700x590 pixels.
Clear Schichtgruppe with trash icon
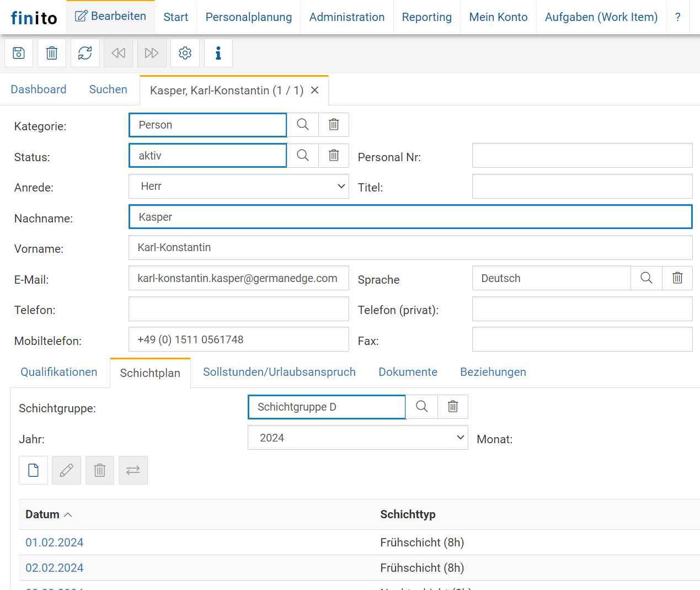pos(453,407)
